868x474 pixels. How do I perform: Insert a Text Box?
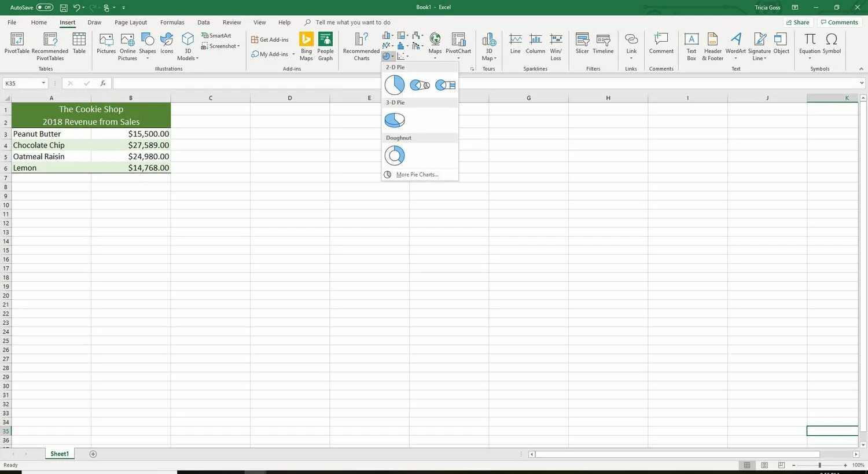(x=691, y=46)
